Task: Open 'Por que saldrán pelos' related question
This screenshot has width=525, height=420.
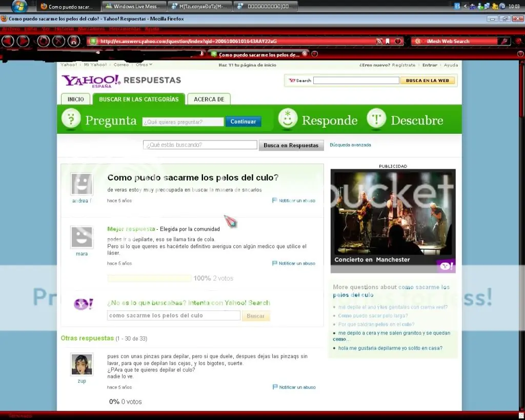Action: [x=376, y=324]
